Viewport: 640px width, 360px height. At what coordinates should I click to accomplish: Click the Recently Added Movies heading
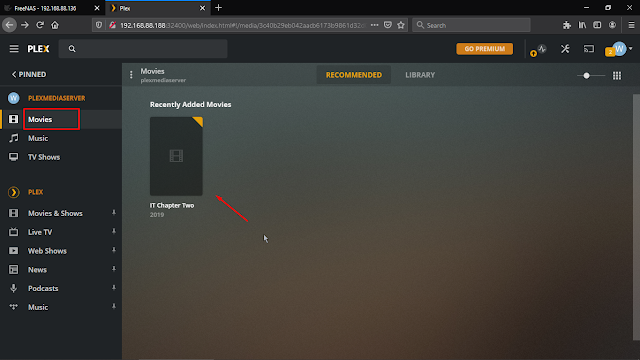tap(190, 104)
